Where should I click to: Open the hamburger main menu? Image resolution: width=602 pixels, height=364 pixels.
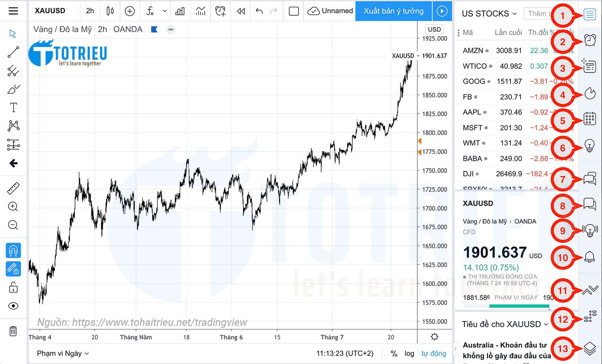[x=13, y=11]
